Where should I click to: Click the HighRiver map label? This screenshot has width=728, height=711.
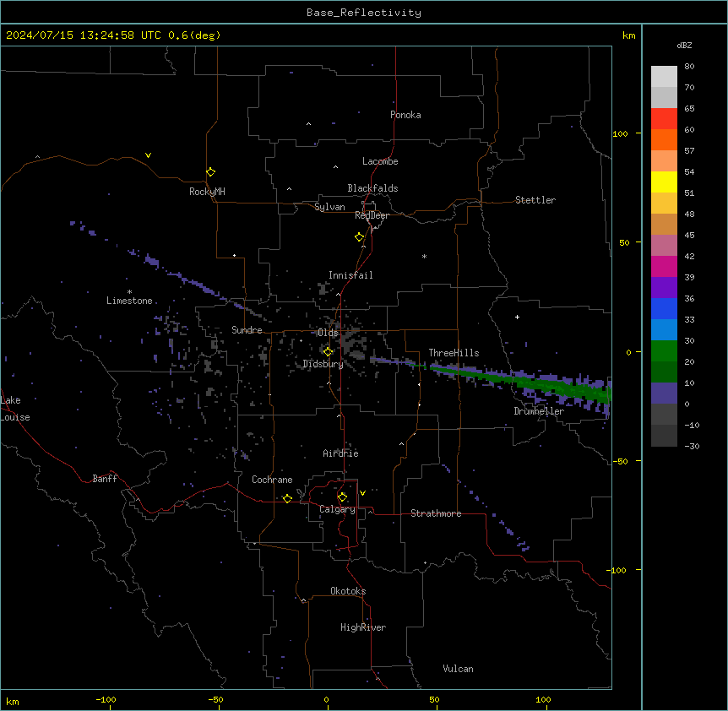click(x=363, y=627)
